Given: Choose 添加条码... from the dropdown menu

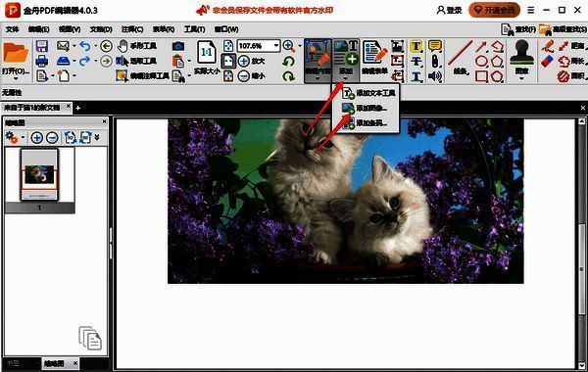Looking at the screenshot, I should pos(366,123).
